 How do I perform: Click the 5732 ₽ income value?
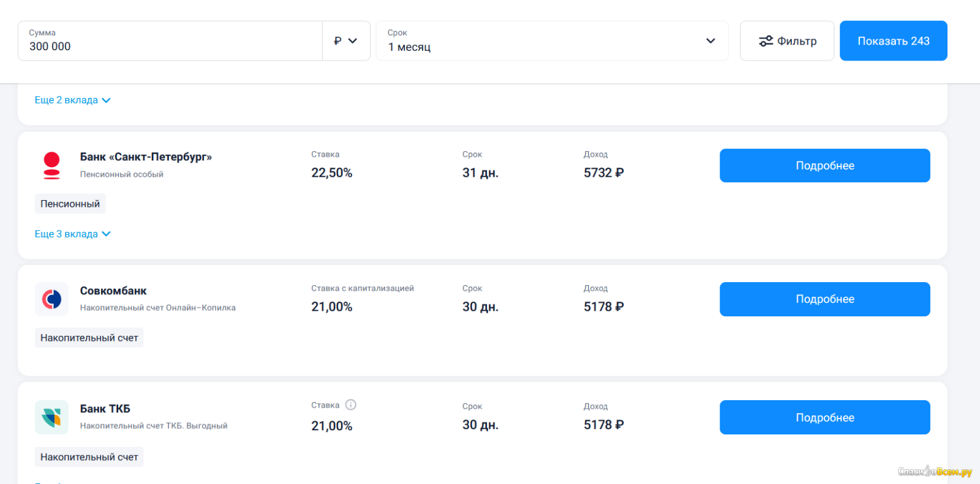tap(603, 173)
